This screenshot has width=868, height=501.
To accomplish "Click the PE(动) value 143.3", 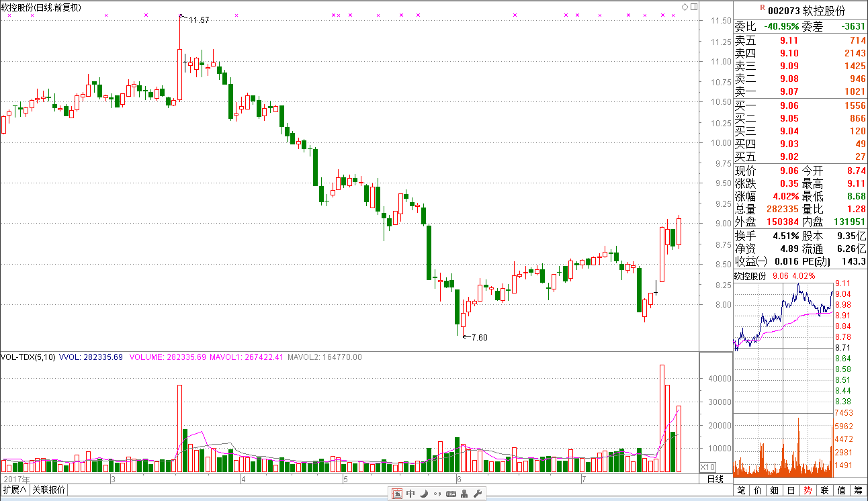I will (x=854, y=261).
